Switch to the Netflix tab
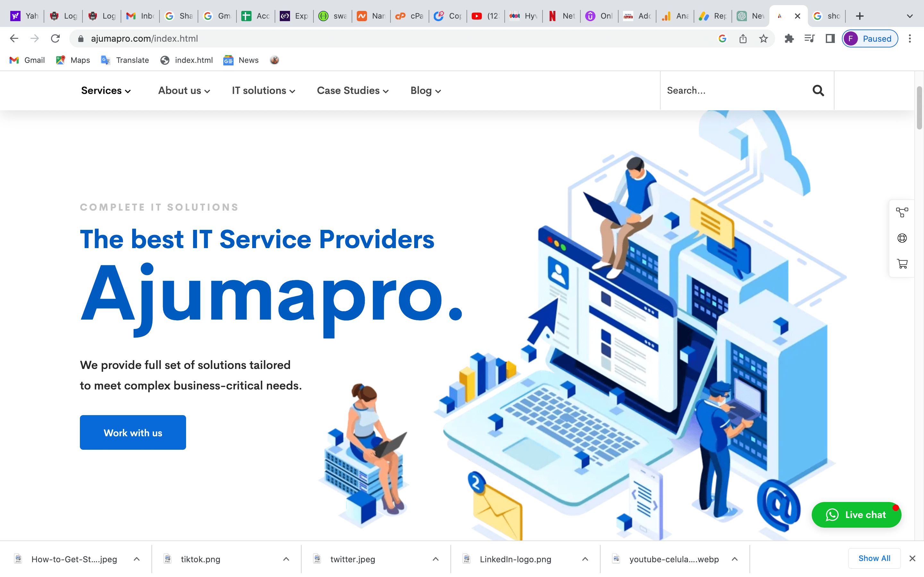The height and width of the screenshot is (577, 924). point(561,16)
